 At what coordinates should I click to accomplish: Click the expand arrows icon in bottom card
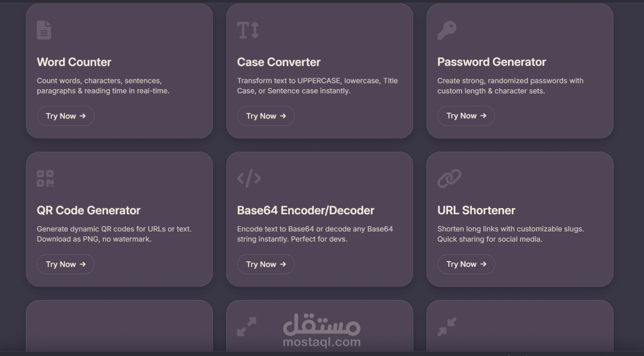(246, 327)
